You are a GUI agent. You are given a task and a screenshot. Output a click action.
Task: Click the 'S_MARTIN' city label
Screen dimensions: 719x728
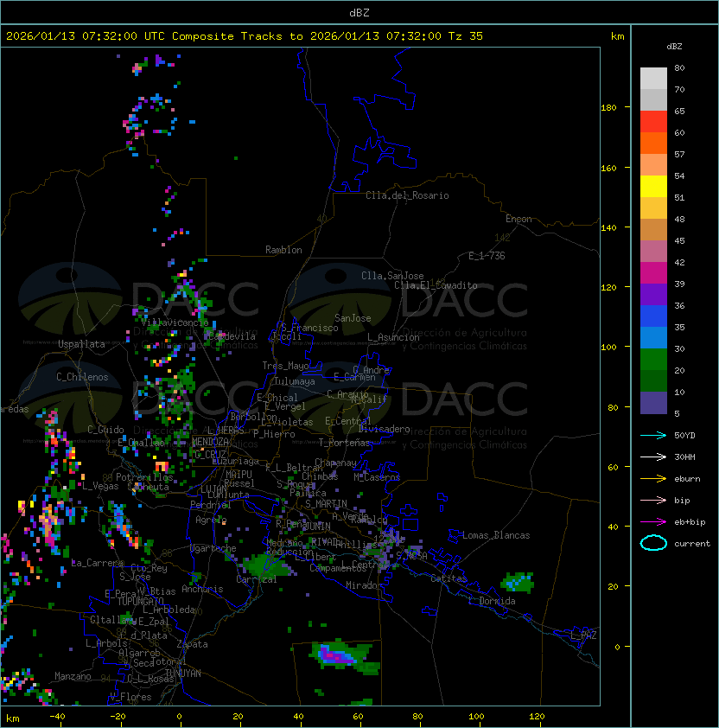pos(326,504)
